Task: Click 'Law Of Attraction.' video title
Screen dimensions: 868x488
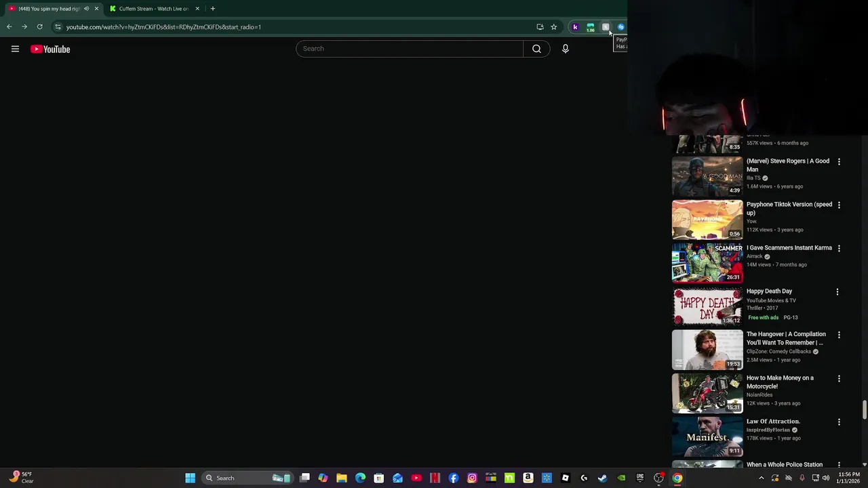Action: pyautogui.click(x=773, y=421)
